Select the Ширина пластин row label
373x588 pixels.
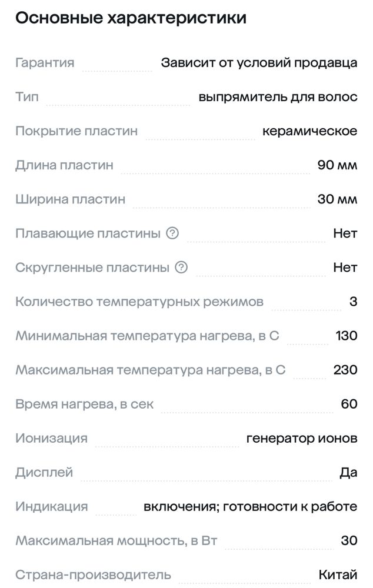tap(70, 199)
